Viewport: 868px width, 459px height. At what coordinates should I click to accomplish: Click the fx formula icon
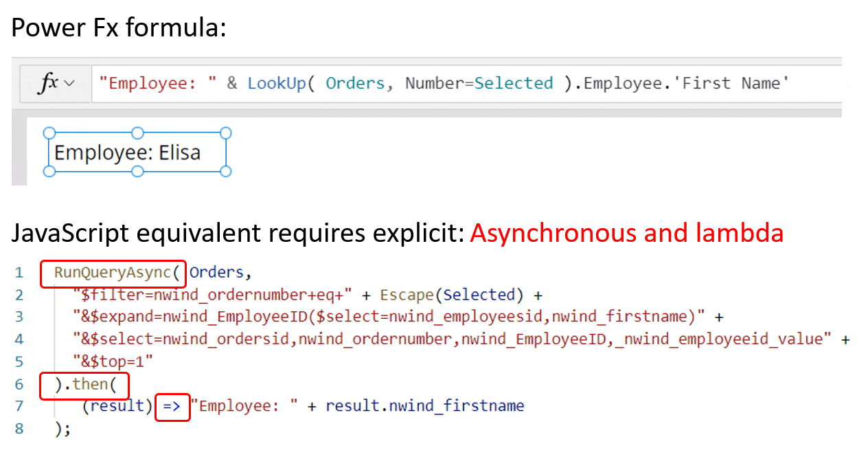pos(49,82)
